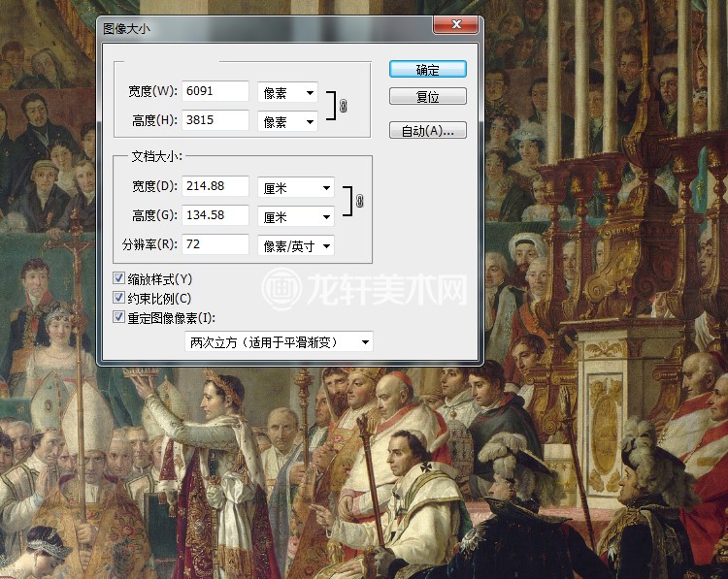Select the pixel 高度(H) field showing 3815
Screen dimensions: 728x579
215,121
